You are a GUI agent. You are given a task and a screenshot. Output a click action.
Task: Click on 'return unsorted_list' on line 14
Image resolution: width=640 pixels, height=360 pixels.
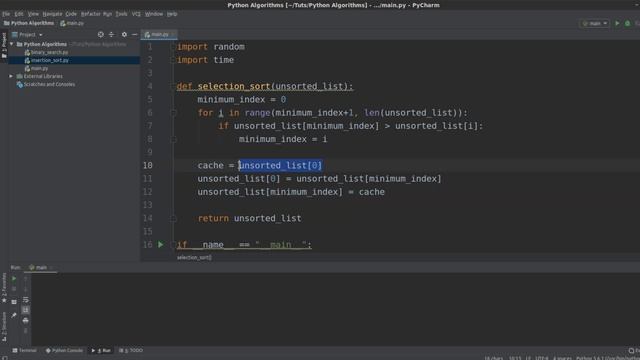point(249,218)
